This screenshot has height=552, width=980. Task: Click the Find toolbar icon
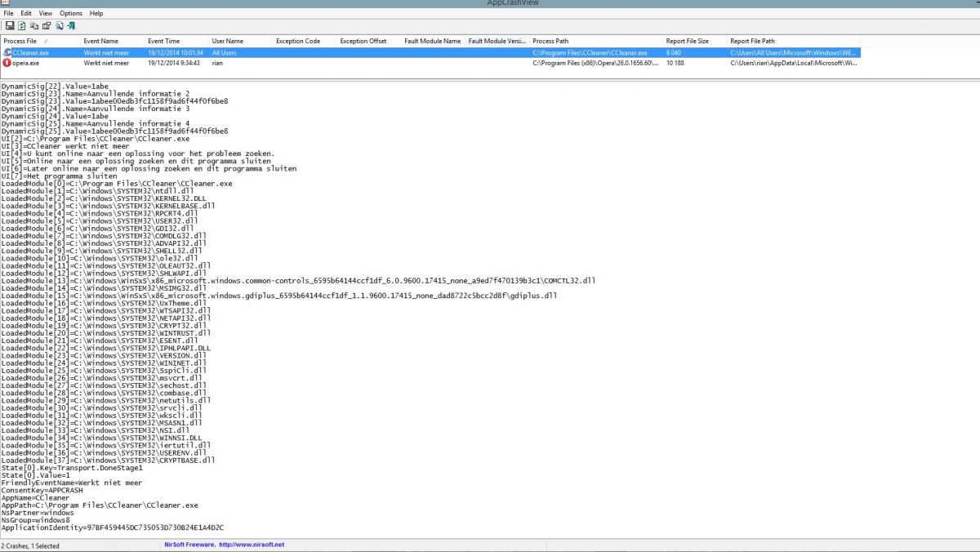[60, 25]
